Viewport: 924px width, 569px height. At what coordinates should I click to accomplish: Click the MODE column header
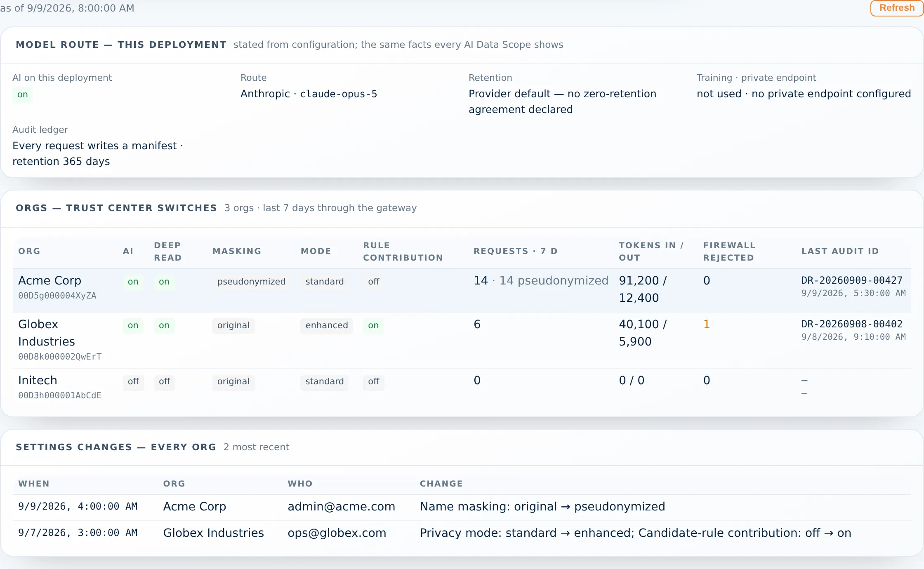point(316,251)
